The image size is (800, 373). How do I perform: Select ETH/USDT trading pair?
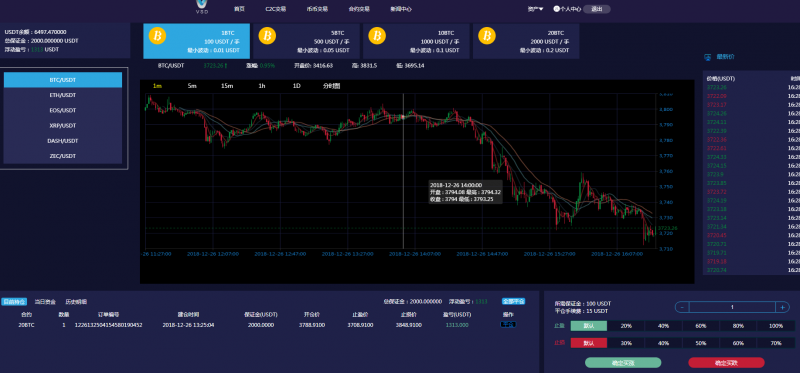point(63,95)
